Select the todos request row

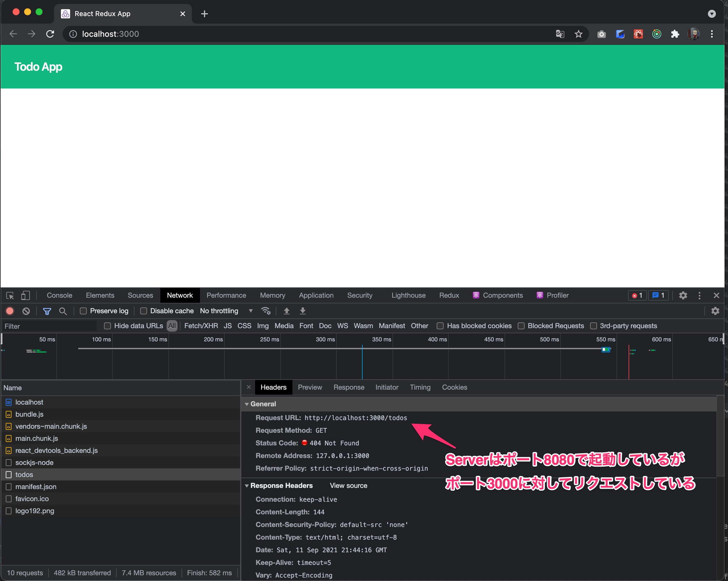point(121,474)
